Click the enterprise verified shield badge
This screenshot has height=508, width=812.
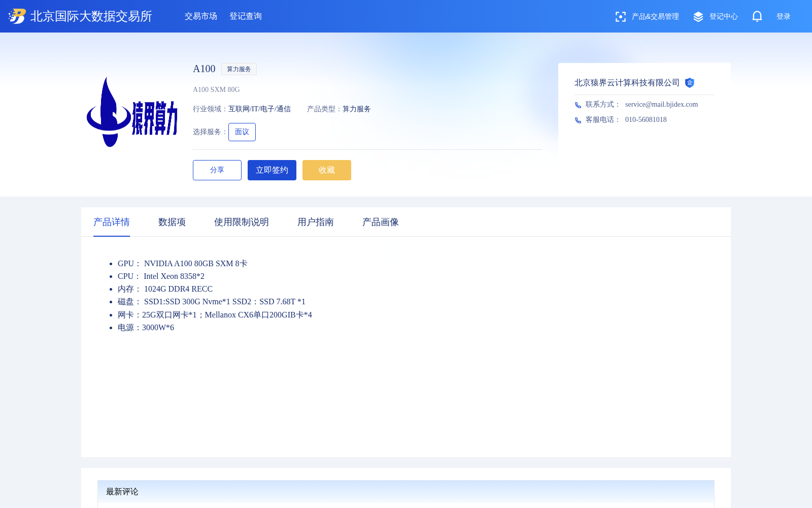pos(689,83)
